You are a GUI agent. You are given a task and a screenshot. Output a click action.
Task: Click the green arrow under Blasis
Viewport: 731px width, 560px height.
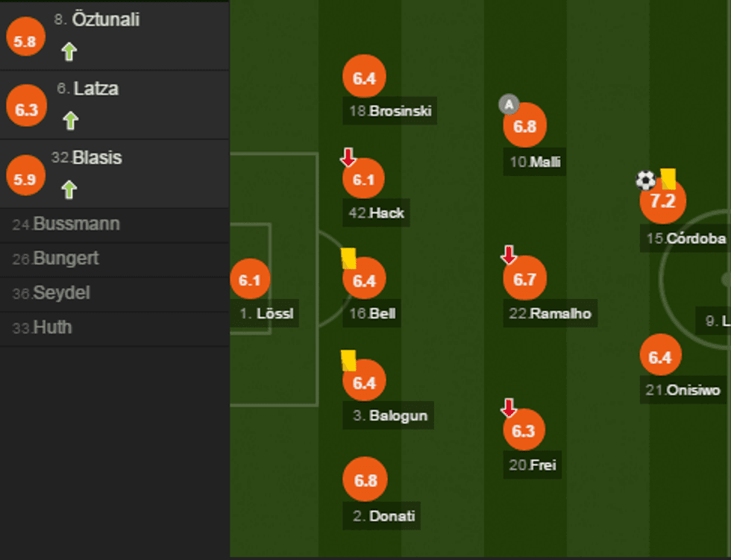point(69,190)
